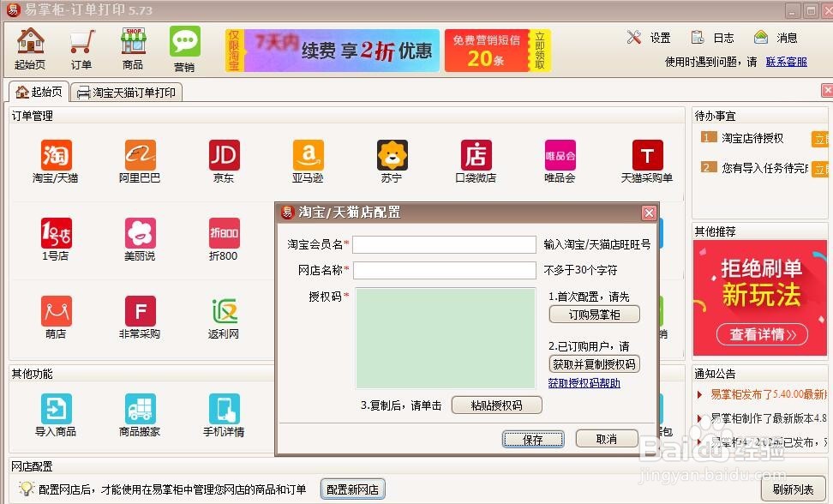Open the 手机详情 phone icon

[224, 415]
